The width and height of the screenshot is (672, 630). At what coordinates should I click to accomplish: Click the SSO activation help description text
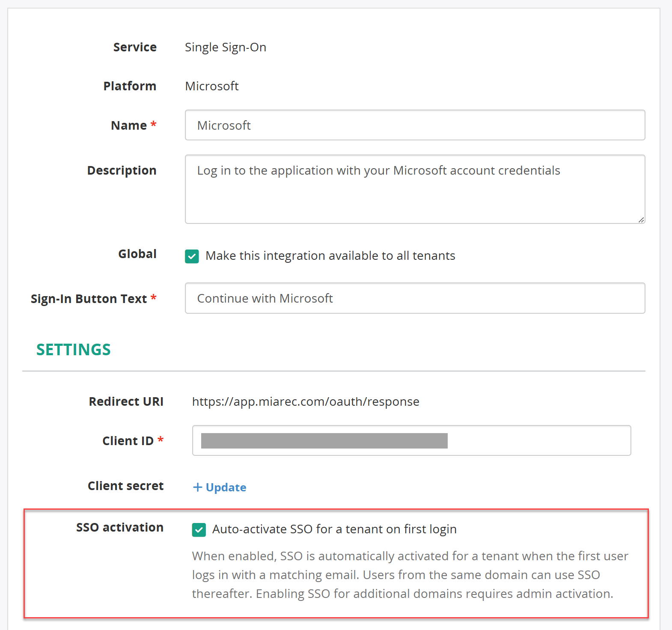tap(410, 575)
